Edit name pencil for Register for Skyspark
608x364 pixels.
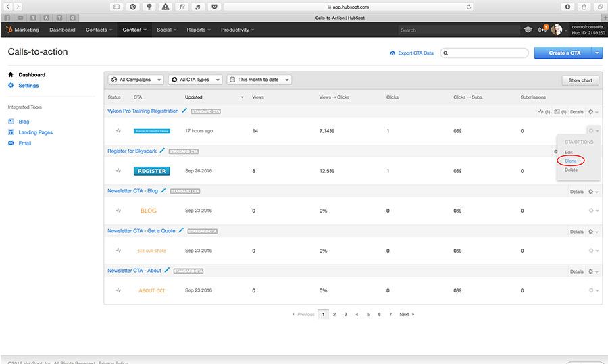(x=162, y=151)
